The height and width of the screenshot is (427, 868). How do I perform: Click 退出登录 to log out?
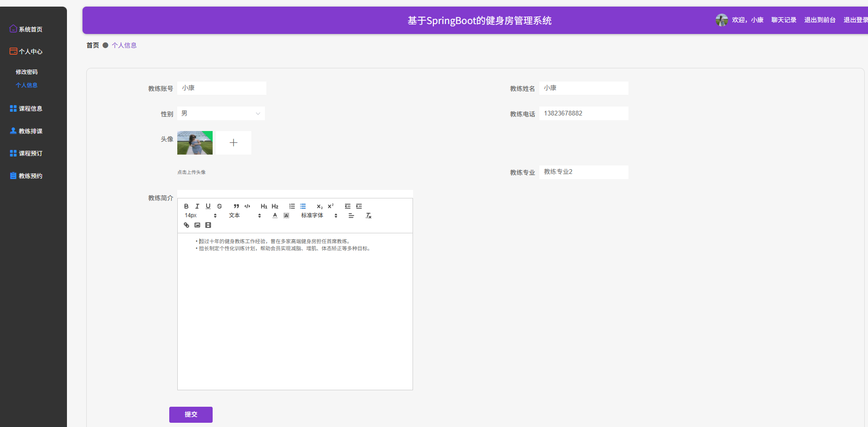856,20
